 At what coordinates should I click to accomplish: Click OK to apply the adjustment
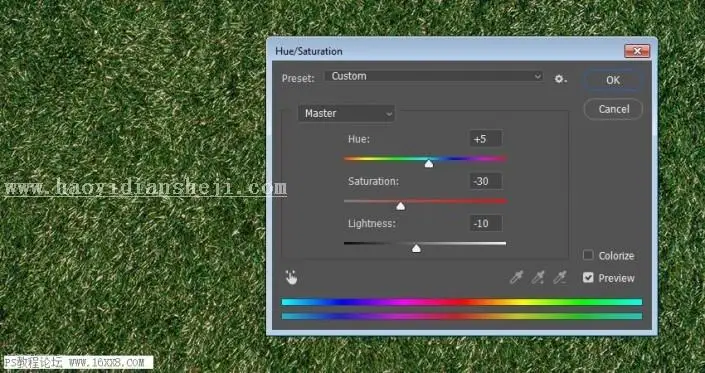click(613, 80)
